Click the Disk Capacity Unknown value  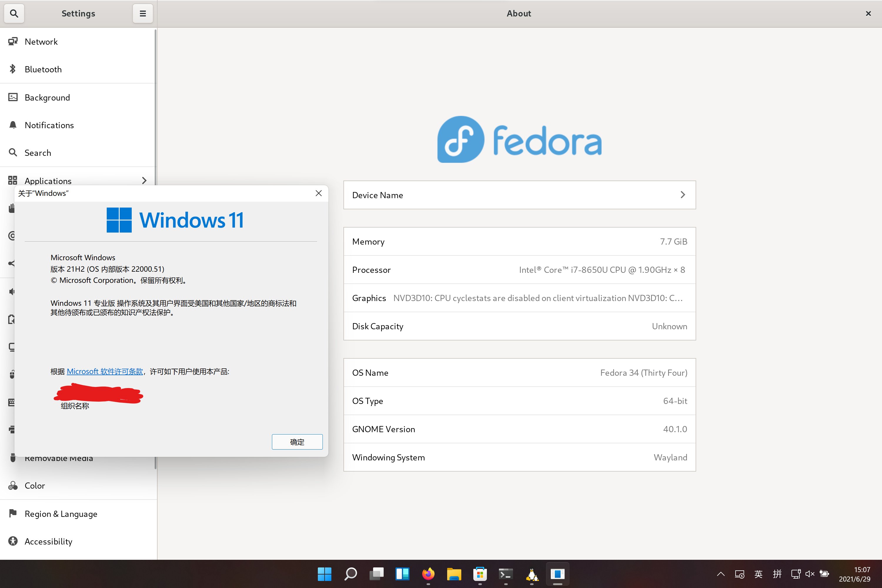(x=669, y=326)
